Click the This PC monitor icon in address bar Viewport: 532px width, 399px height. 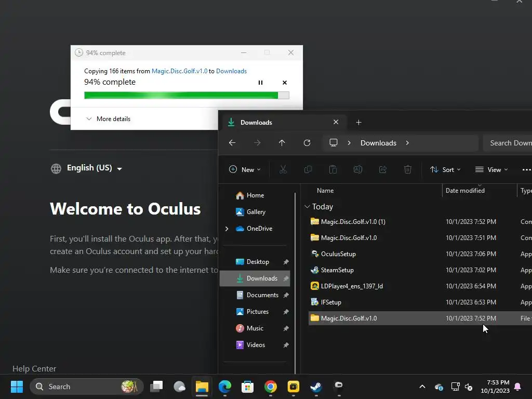[x=334, y=143]
